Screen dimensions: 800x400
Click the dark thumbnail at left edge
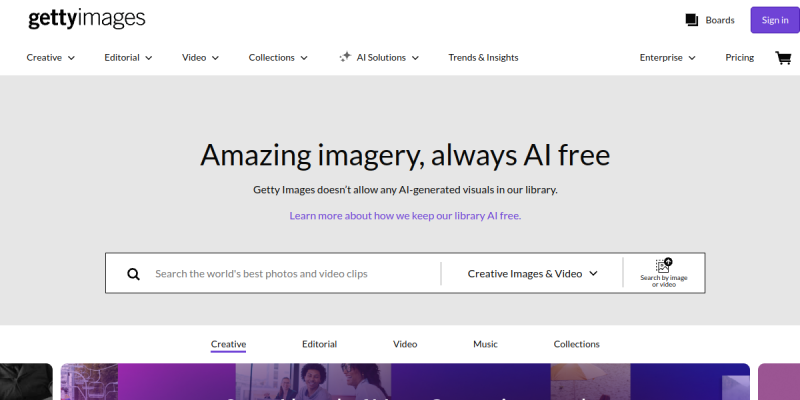[26, 382]
